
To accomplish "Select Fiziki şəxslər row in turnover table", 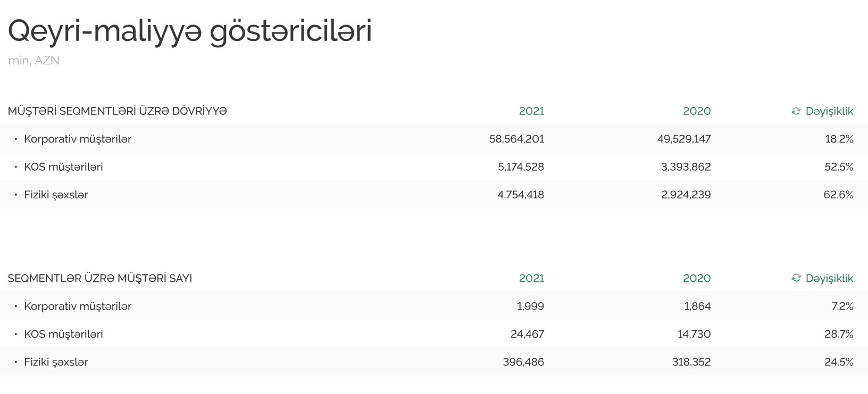I will coord(56,195).
